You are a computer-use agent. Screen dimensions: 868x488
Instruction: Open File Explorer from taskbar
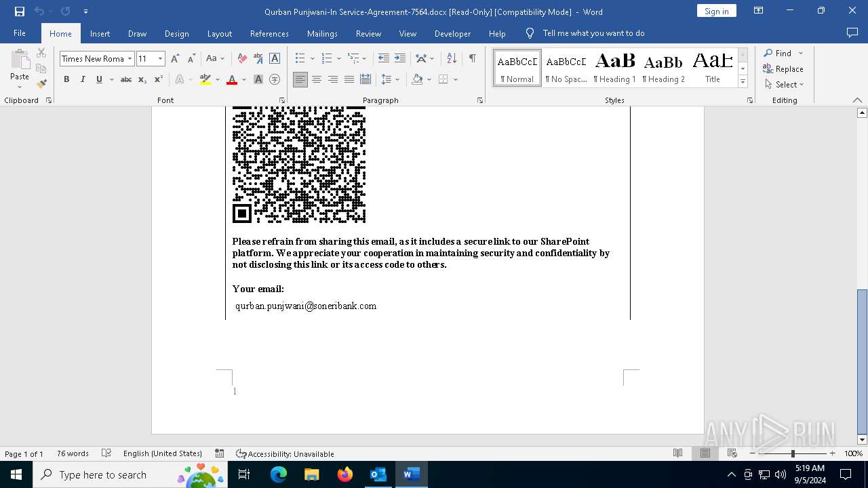pyautogui.click(x=312, y=474)
